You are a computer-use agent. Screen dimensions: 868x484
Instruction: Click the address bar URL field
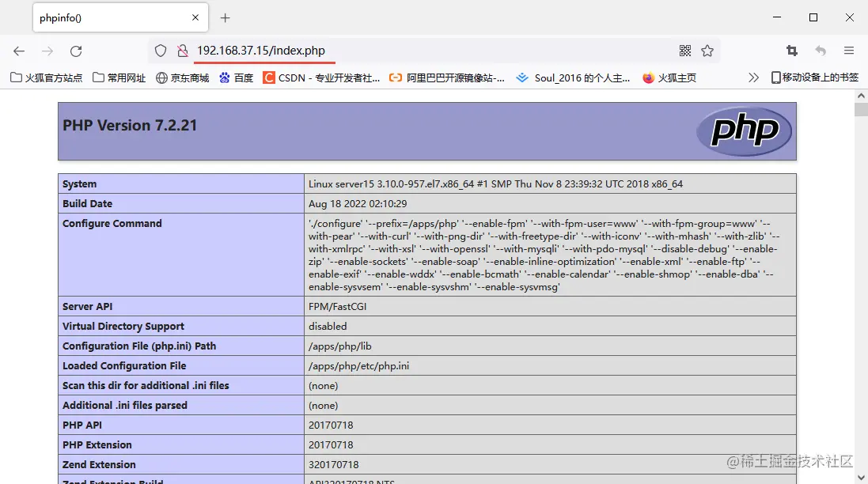pos(432,51)
